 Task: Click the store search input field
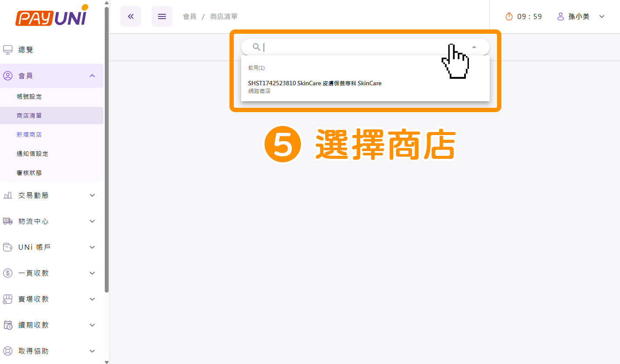point(365,47)
